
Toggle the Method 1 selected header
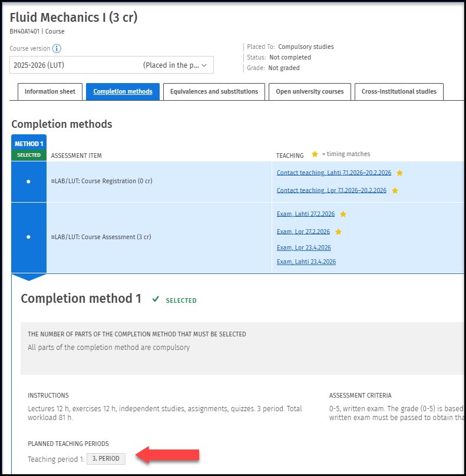[29, 148]
